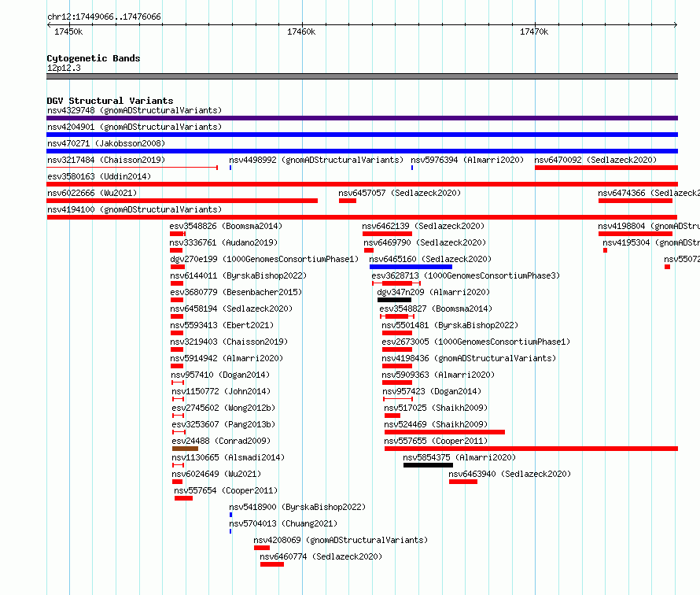Click nsv6144011 ByrskaBishop2022 label

pos(238,275)
